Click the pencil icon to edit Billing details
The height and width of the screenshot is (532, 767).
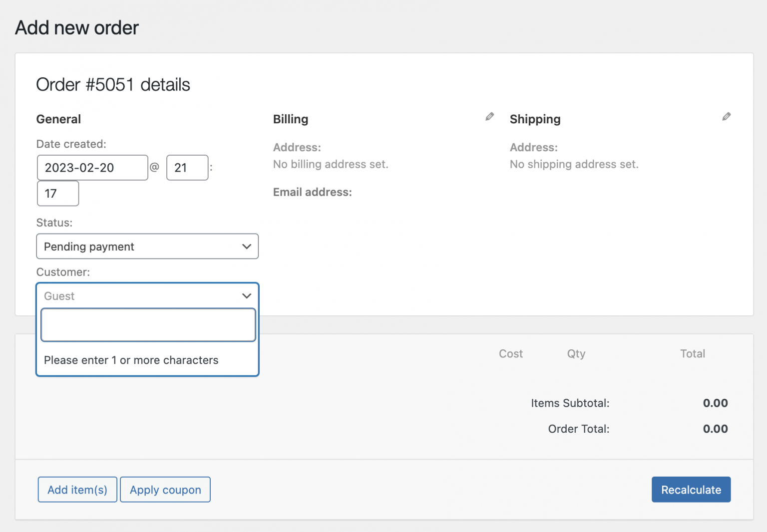click(490, 116)
